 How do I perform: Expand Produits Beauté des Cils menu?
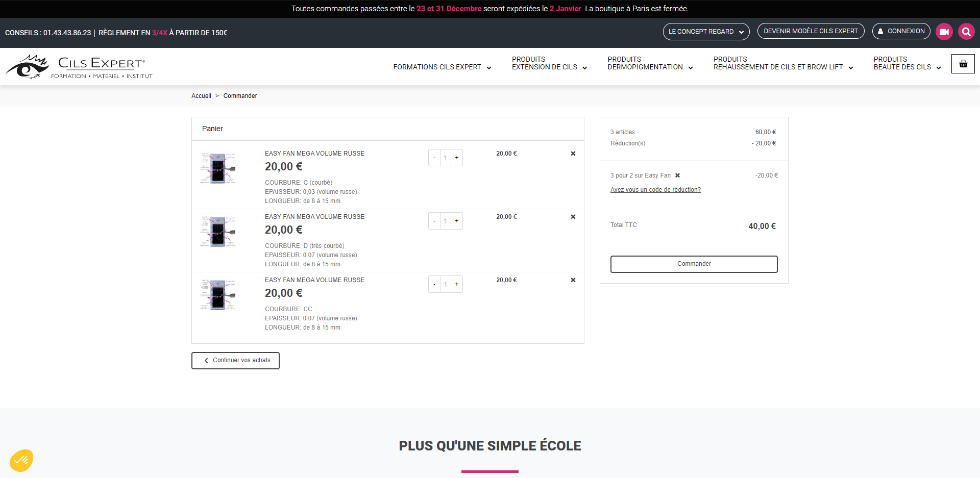tap(908, 63)
